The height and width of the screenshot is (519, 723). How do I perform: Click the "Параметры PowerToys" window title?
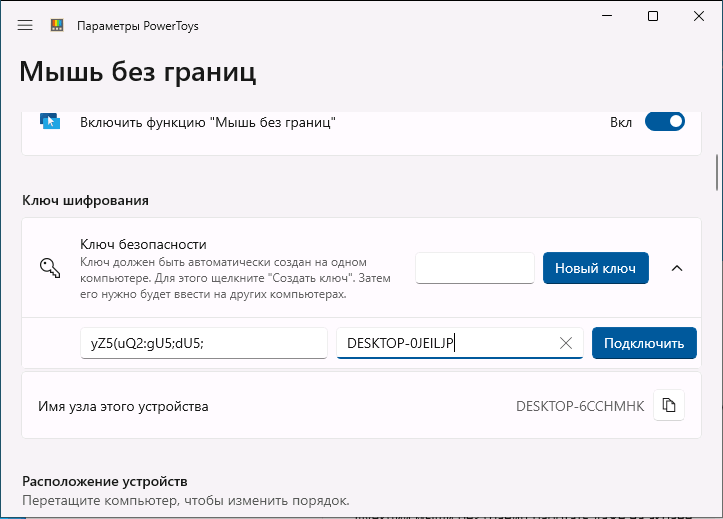tap(138, 26)
